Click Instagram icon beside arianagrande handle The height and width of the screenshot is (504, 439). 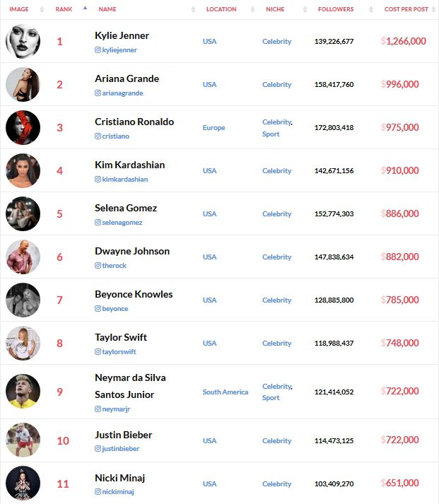98,93
